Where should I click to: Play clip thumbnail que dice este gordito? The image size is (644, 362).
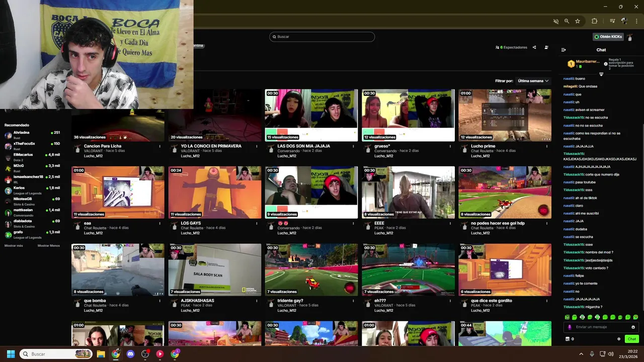[x=505, y=270]
